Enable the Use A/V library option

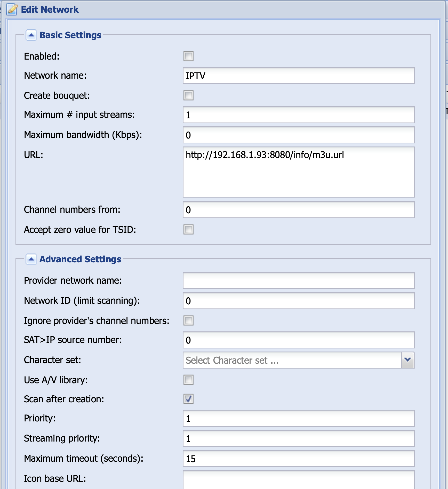[188, 380]
